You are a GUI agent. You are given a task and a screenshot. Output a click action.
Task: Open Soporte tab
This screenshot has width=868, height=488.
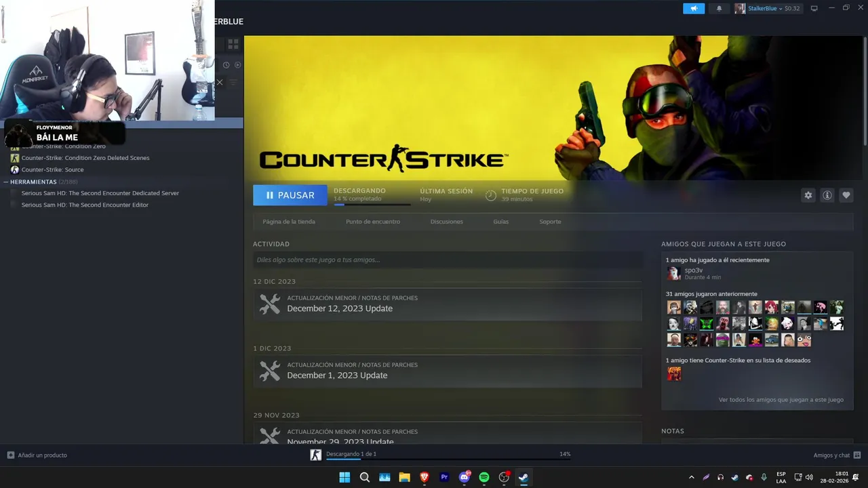[x=550, y=222]
